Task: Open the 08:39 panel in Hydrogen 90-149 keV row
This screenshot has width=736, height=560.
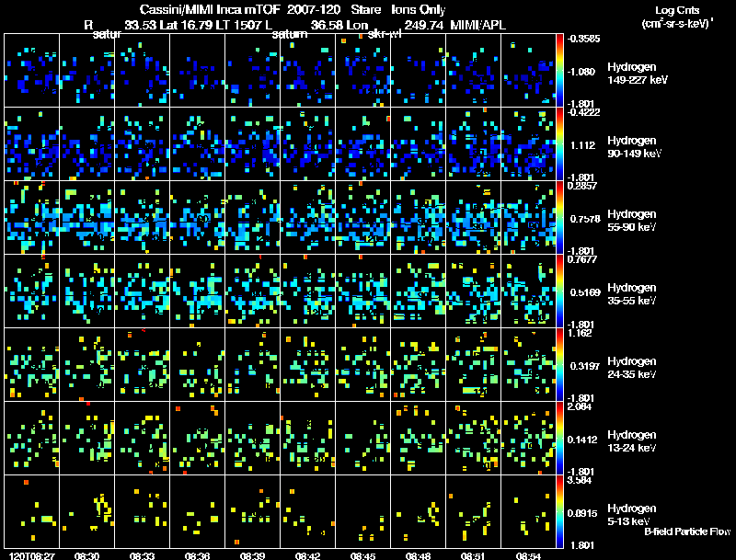Action: [x=252, y=144]
